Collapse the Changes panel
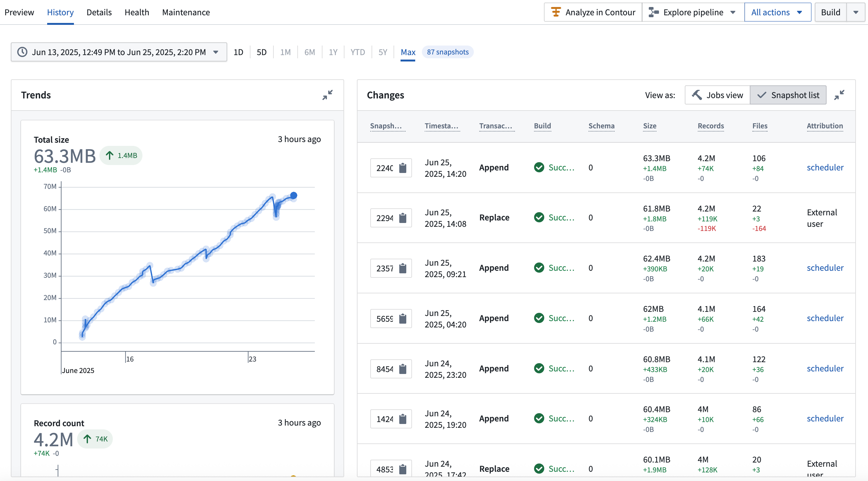The width and height of the screenshot is (868, 481). pyautogui.click(x=839, y=95)
